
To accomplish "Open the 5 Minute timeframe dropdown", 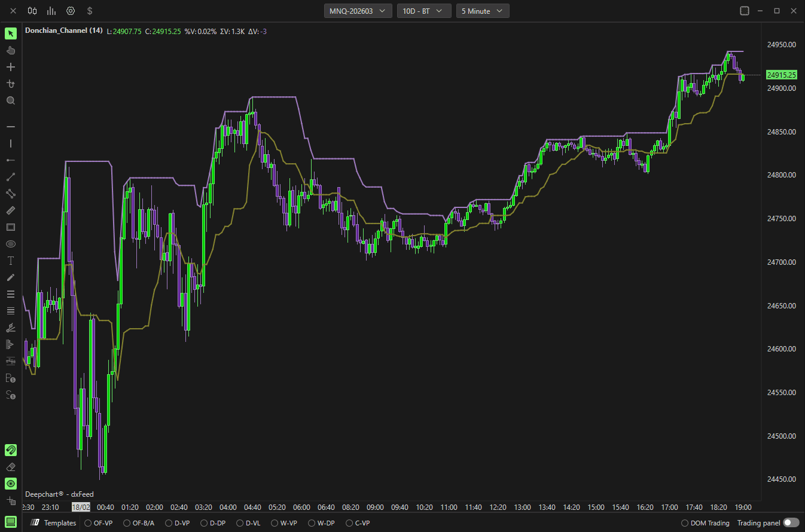I will point(483,11).
